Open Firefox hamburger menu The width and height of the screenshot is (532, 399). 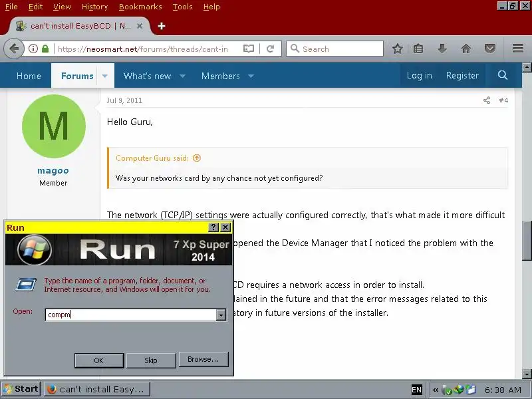click(x=518, y=49)
